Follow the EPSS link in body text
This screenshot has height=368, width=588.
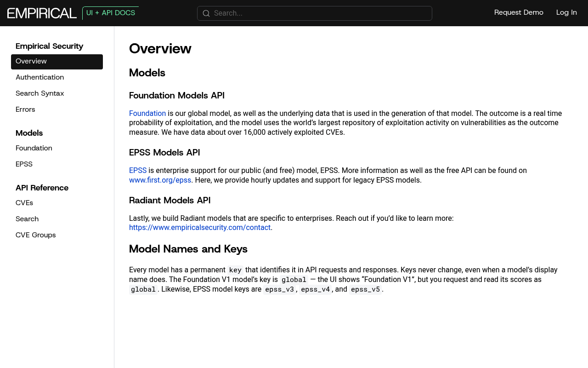138,171
